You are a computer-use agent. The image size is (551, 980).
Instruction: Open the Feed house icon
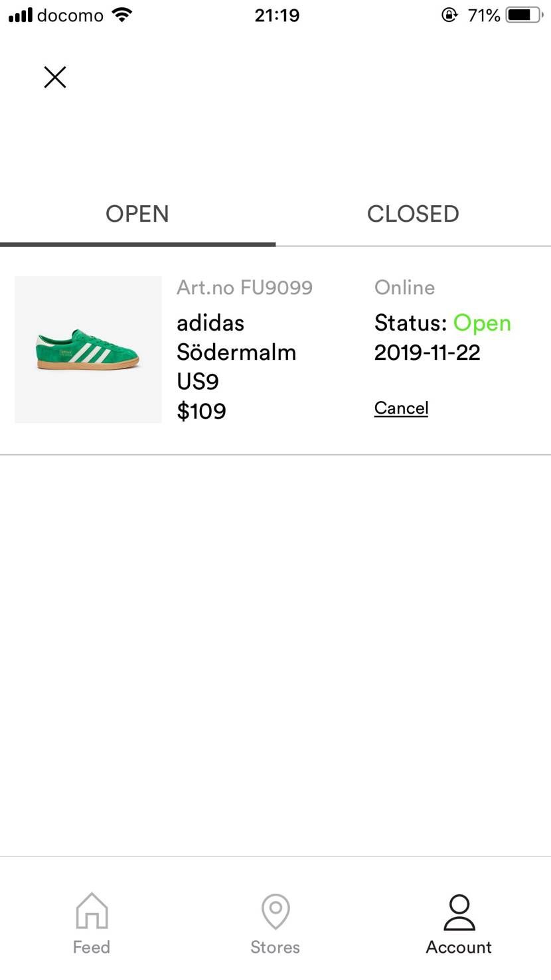pos(92,911)
